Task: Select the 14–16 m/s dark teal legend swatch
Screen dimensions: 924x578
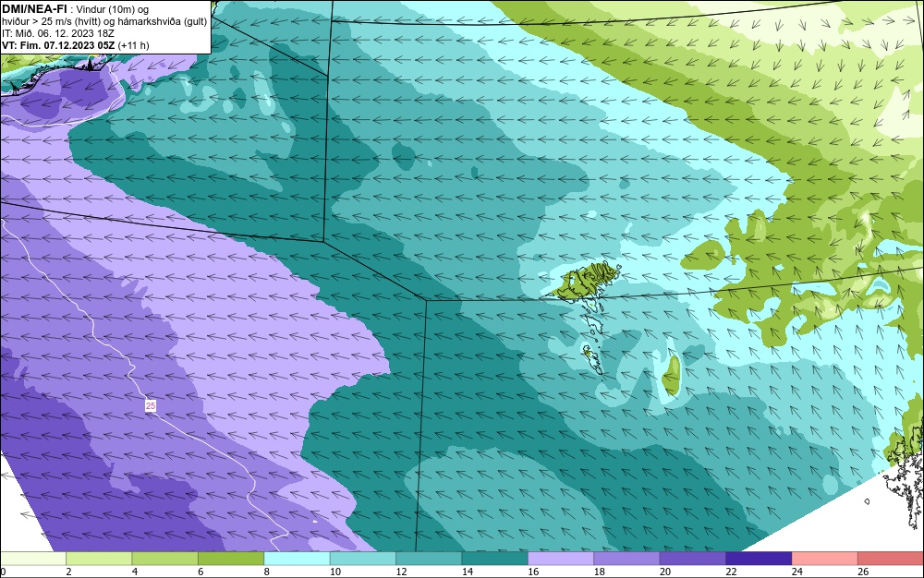Action: click(x=495, y=559)
